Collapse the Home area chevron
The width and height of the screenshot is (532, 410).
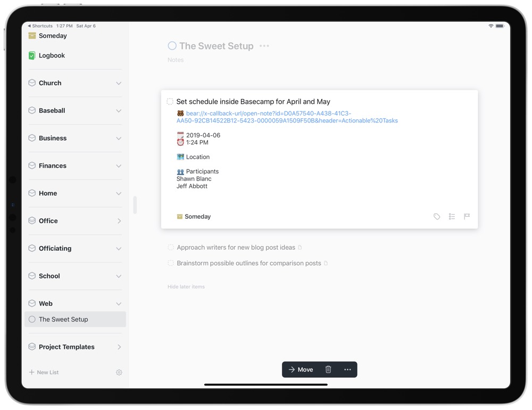click(x=119, y=193)
